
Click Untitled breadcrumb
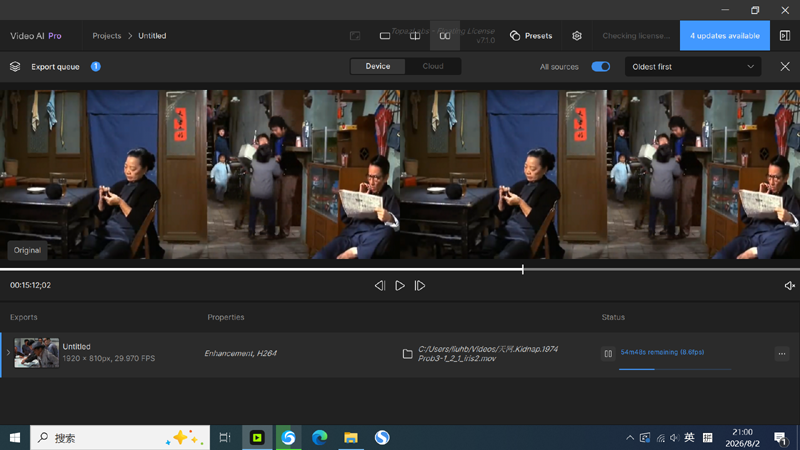152,36
